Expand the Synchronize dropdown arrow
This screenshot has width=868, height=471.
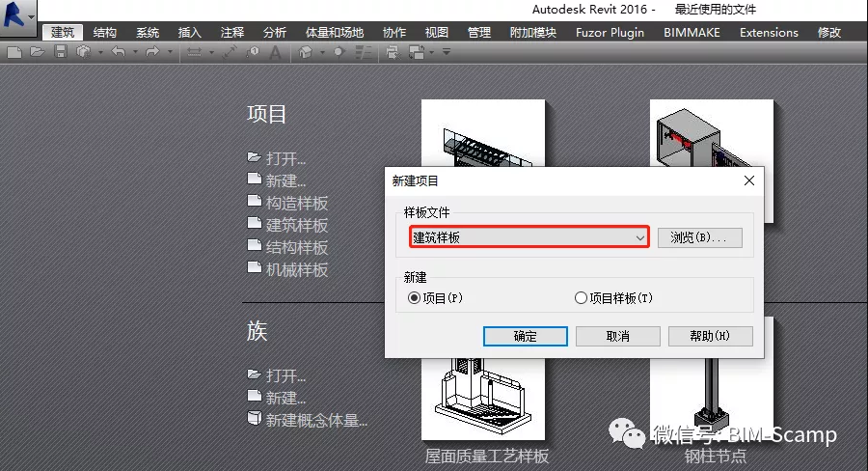(100, 53)
